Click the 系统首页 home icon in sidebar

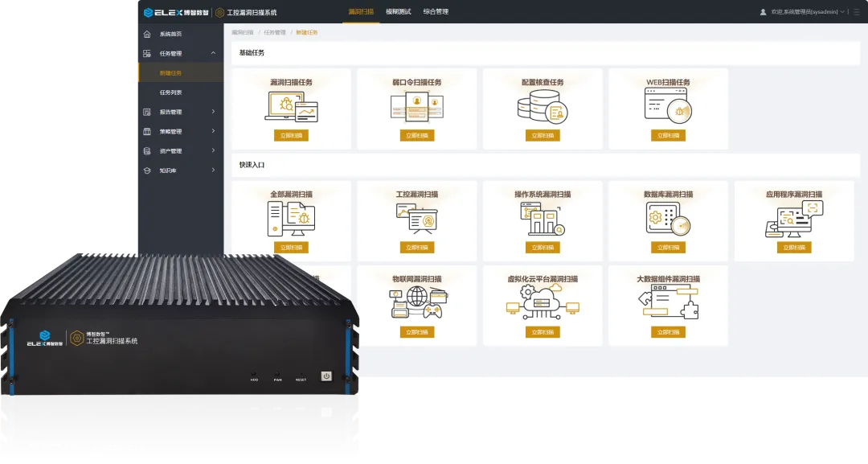pos(146,34)
